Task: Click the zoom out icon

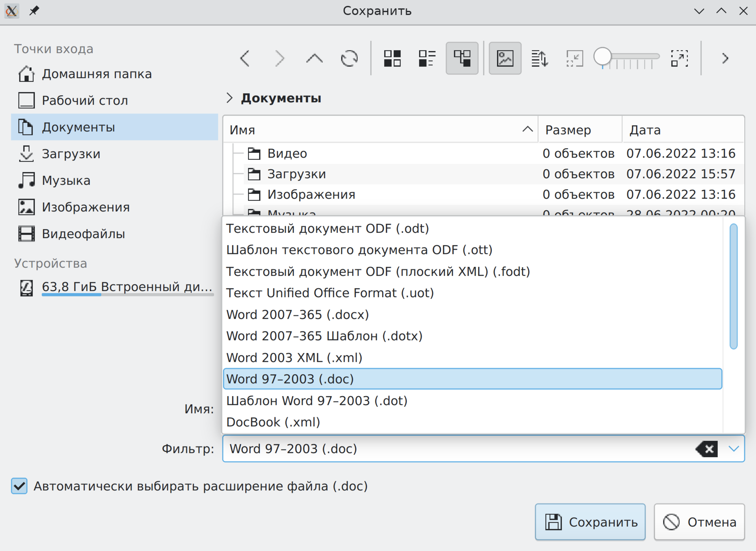Action: pyautogui.click(x=575, y=59)
